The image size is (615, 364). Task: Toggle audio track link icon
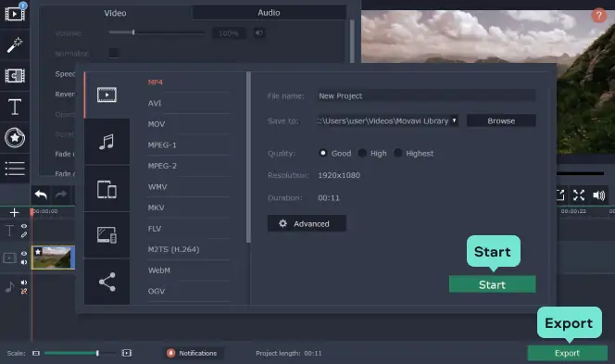coord(24,291)
